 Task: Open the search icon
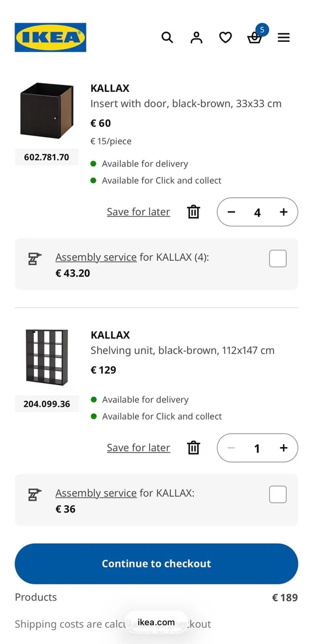tap(167, 38)
